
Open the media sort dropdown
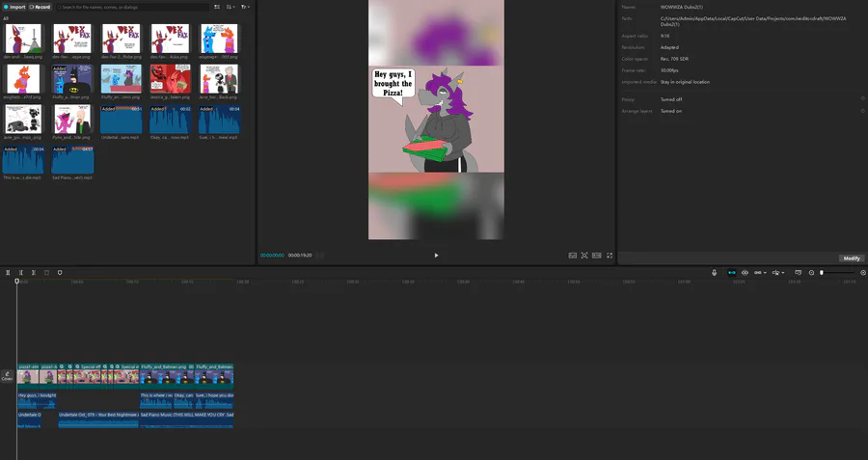[231, 7]
